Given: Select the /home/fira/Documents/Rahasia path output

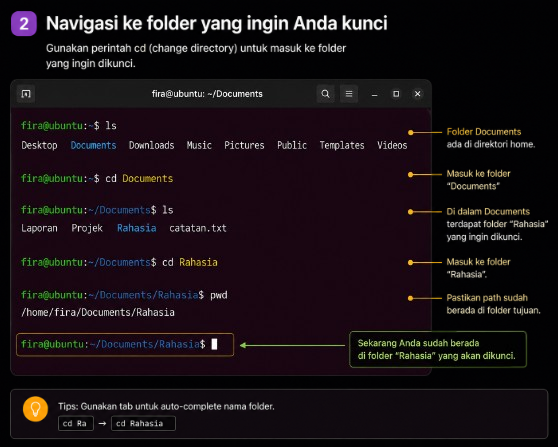Looking at the screenshot, I should click(98, 312).
